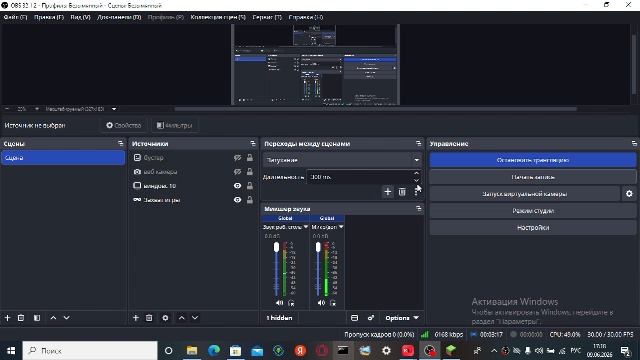
Task: Open mixer Options dropdown
Action: (402, 318)
